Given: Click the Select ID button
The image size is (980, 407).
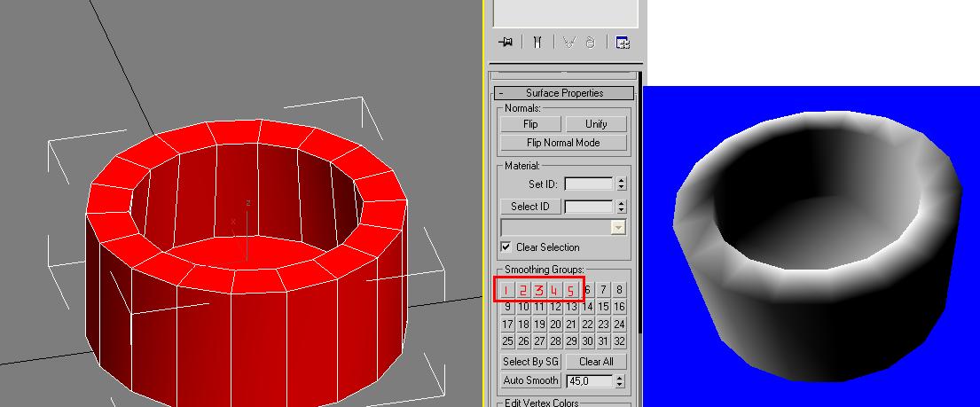Looking at the screenshot, I should [x=530, y=207].
